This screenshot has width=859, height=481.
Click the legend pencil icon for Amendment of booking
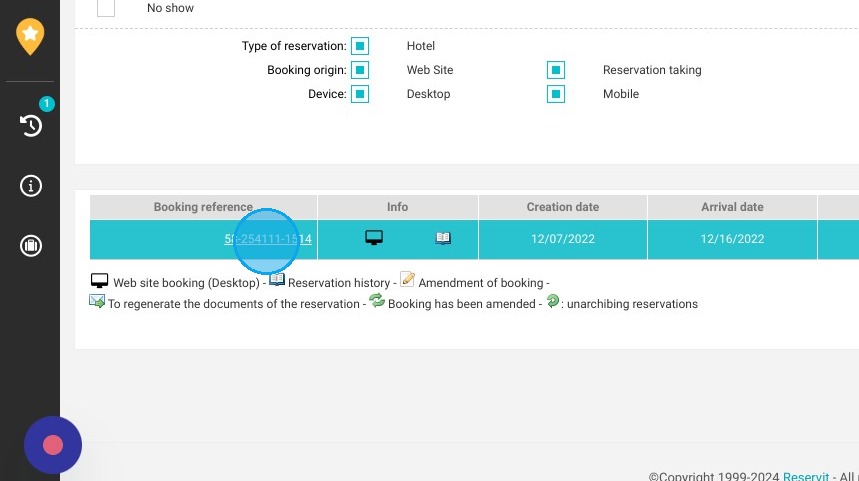pos(408,279)
